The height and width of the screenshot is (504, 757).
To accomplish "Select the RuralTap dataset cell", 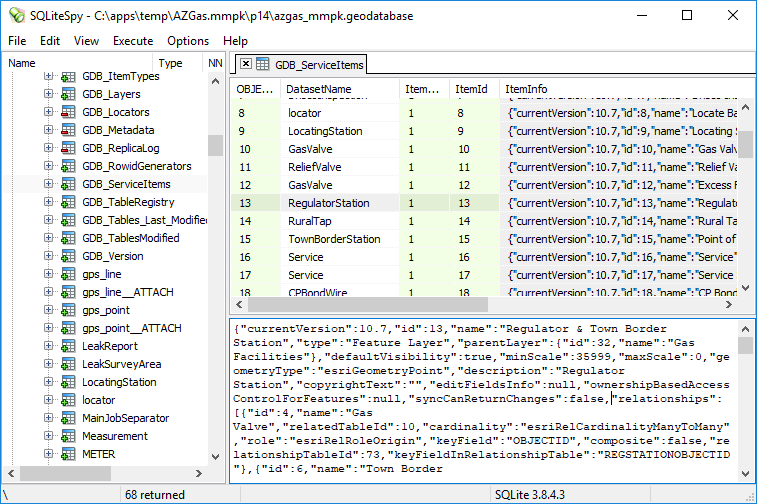I will (x=340, y=221).
